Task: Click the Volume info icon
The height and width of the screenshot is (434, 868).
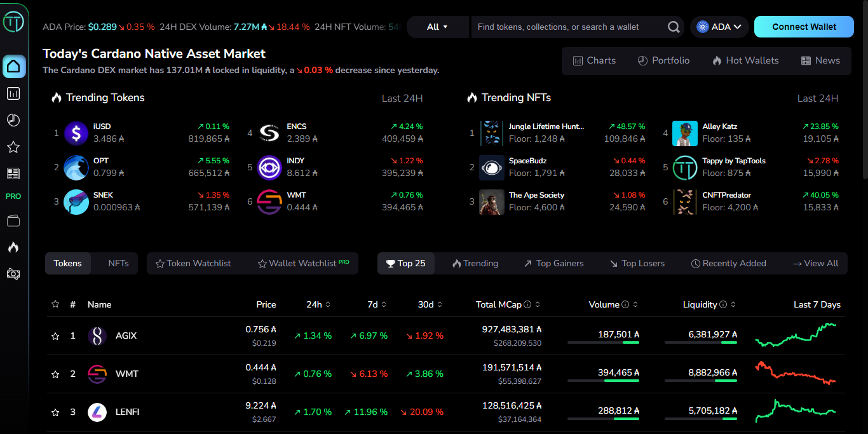Action: click(x=625, y=304)
